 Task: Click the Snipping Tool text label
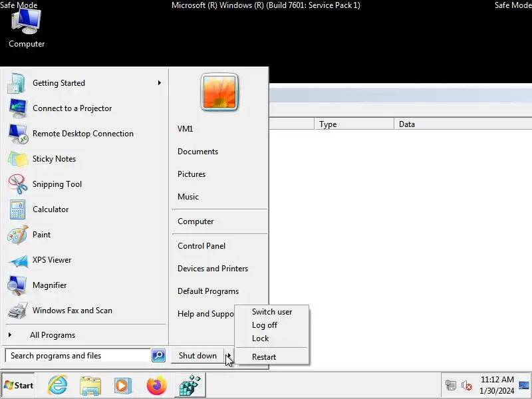pyautogui.click(x=57, y=184)
